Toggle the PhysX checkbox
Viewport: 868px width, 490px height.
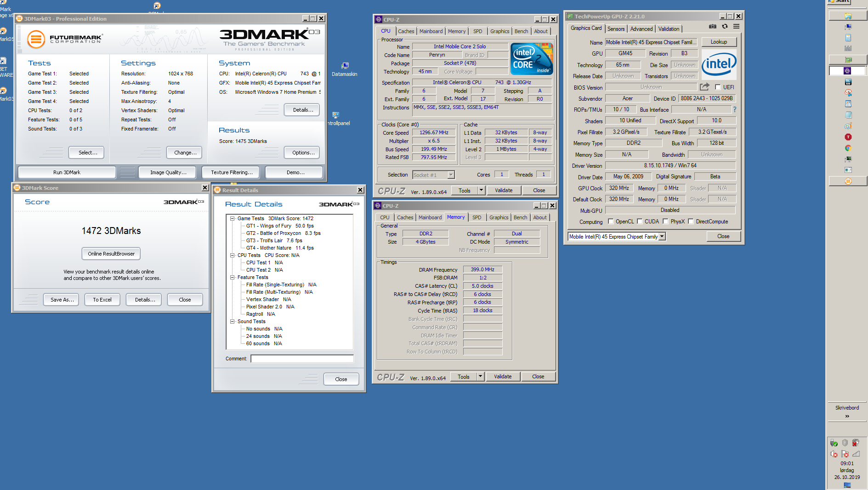[665, 221]
